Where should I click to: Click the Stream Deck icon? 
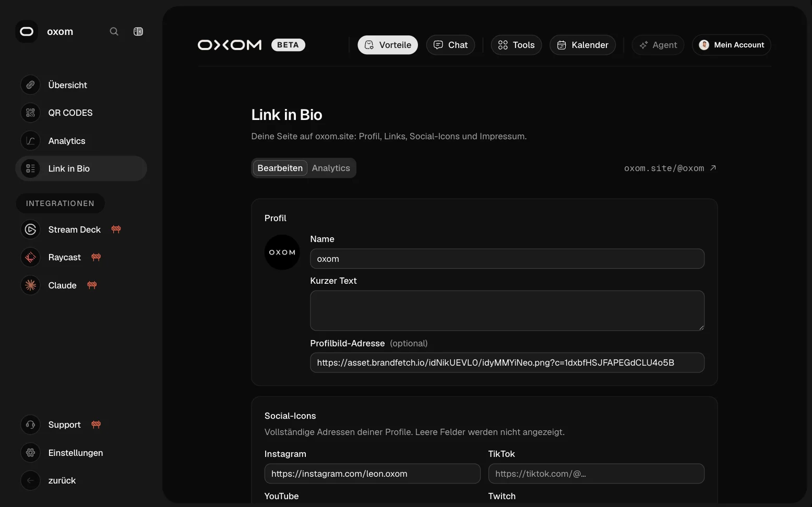point(30,230)
